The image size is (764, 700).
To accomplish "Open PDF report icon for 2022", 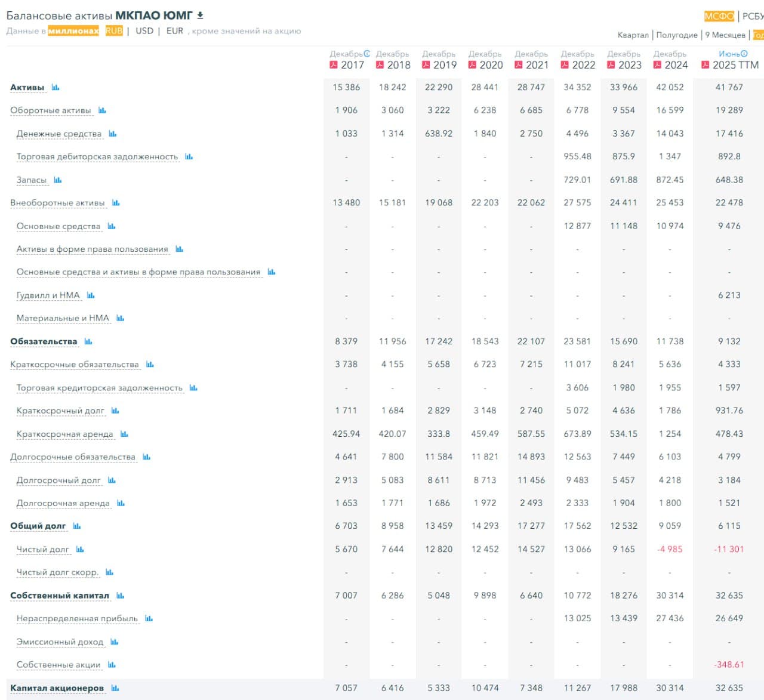I will click(x=565, y=65).
